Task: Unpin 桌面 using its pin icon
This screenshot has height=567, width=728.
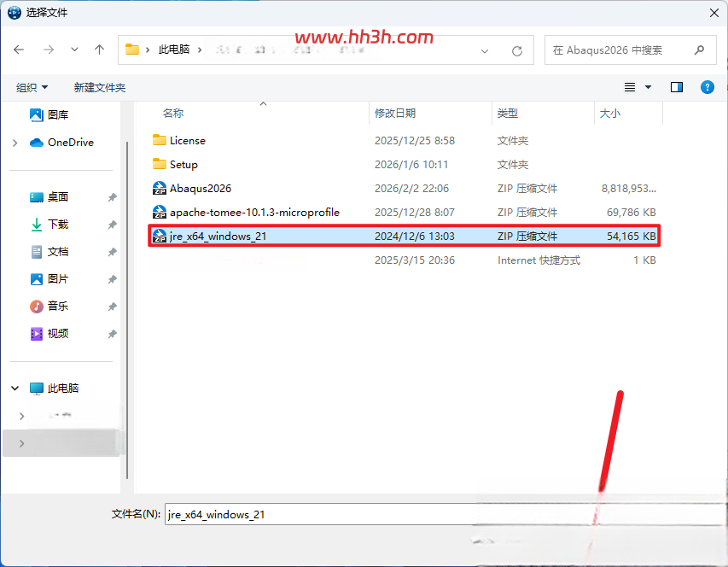Action: point(112,197)
